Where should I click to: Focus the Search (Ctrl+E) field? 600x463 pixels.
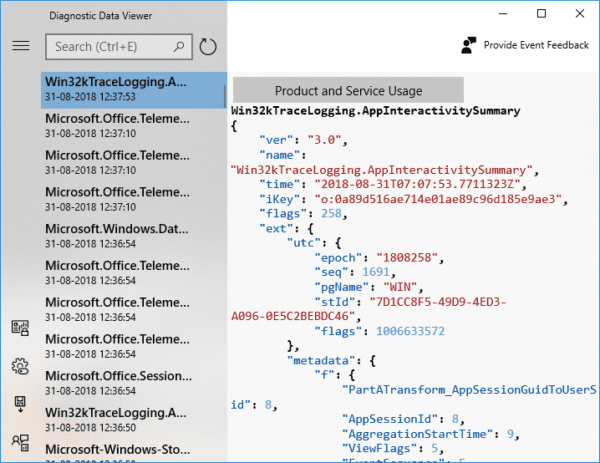110,46
